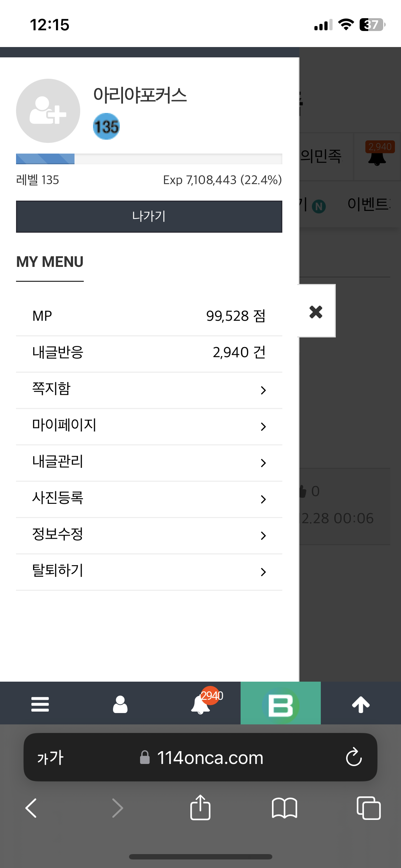Open Safari share sheet icon
This screenshot has width=401, height=868.
tap(200, 808)
